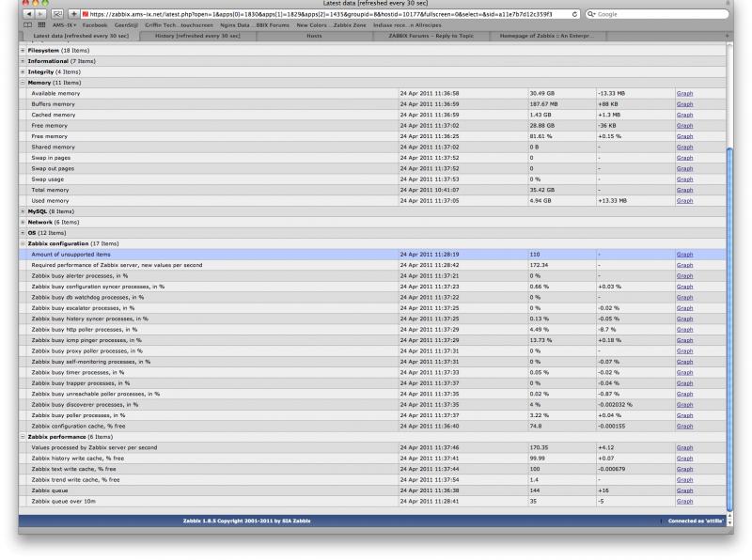Viewport: 752px width, 560px height.
Task: Open Graph for Zabbix busy poller processes
Action: click(684, 415)
